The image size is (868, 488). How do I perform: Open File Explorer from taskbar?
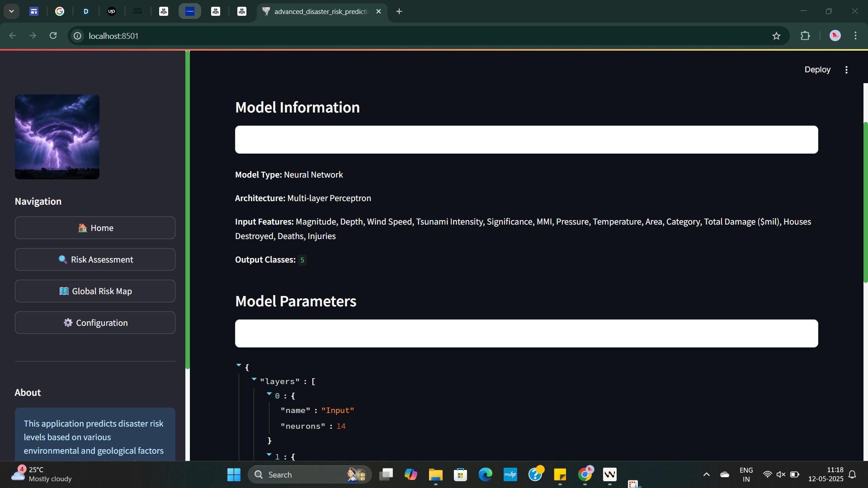(x=435, y=475)
